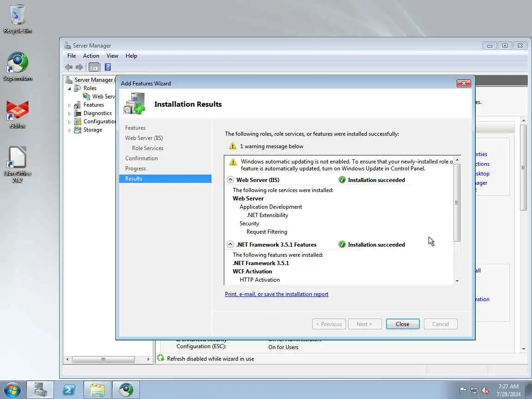
Task: Click the Back arrow in Server Manager toolbar
Action: click(x=69, y=67)
